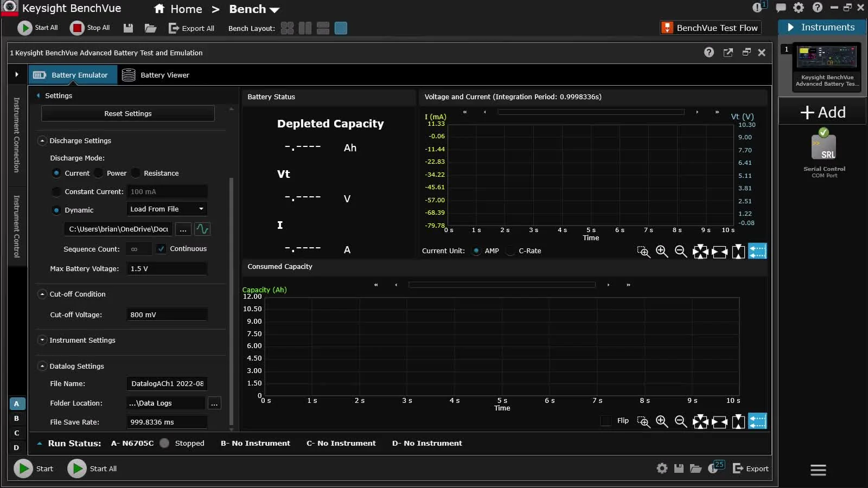Browse Folder Location with ellipsis button
The height and width of the screenshot is (488, 868).
click(214, 403)
